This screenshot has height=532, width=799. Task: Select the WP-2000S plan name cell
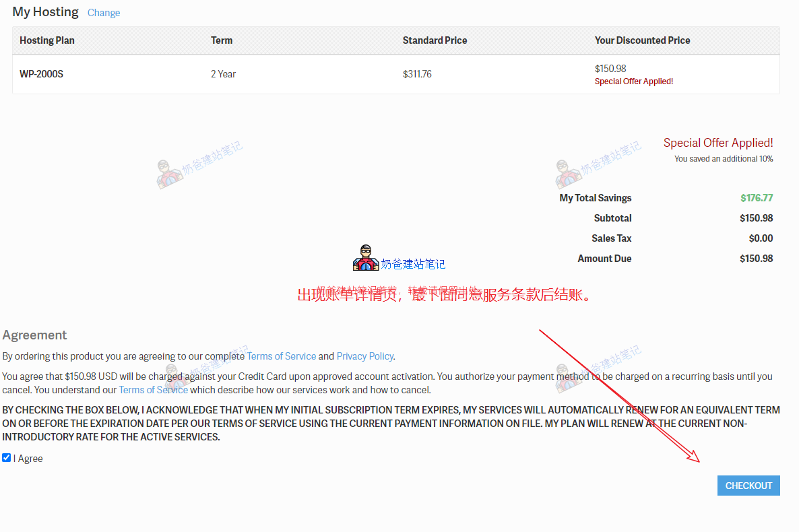click(41, 74)
